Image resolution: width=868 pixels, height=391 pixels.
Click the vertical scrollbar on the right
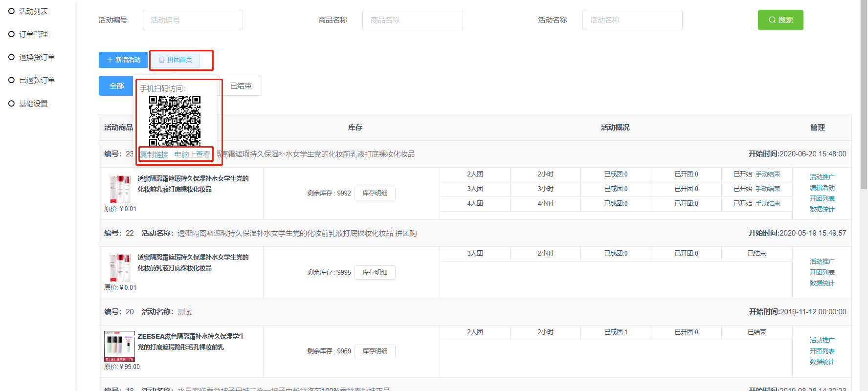tap(864, 95)
